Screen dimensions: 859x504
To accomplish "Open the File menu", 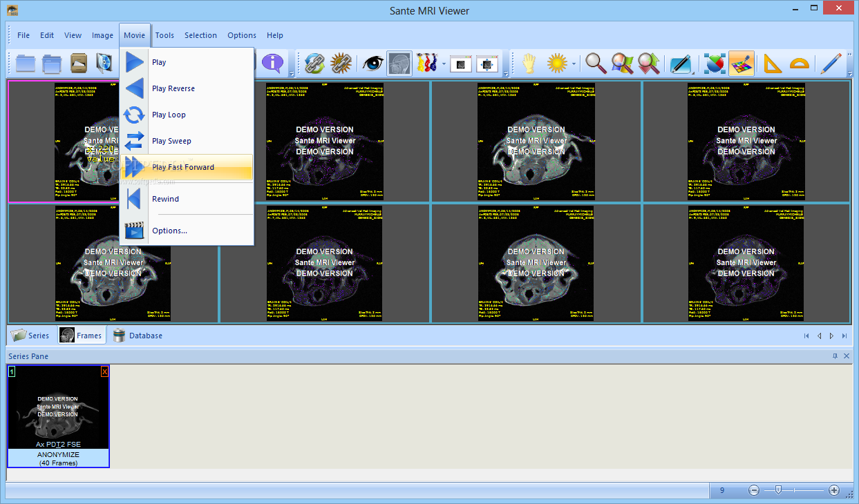I will tap(23, 35).
